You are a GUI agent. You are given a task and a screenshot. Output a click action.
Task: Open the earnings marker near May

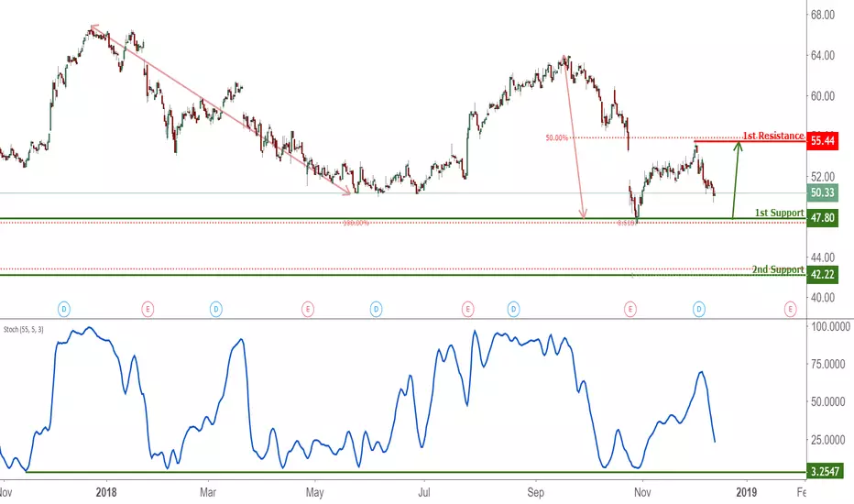point(308,310)
